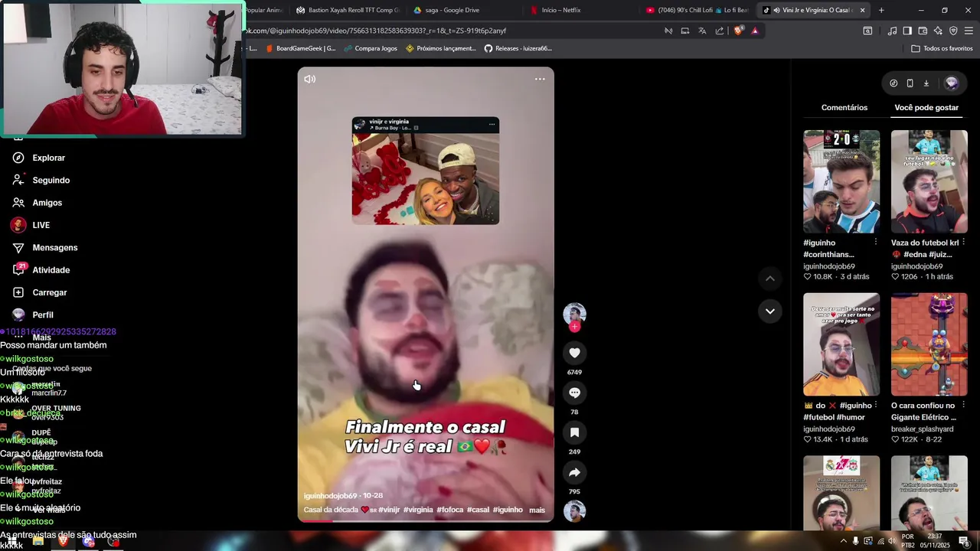Click the Brave Rewards triangle icon
Screen dimensions: 980x551
(755, 31)
